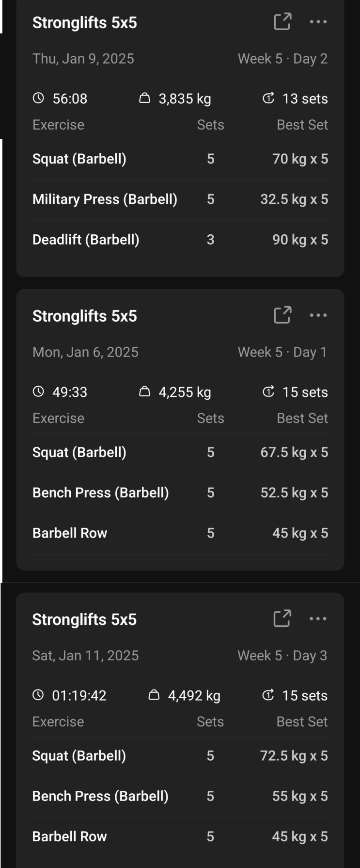
Task: Tap the weight icon beside 4,492 kg
Action: click(154, 695)
